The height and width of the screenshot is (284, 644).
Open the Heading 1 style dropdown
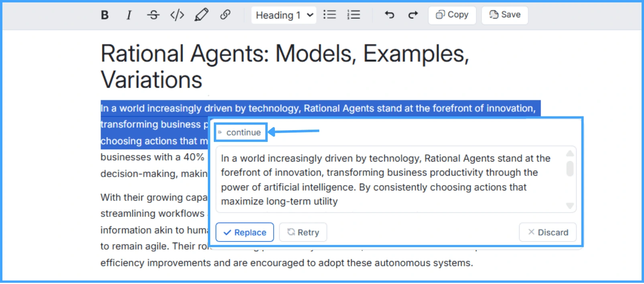[284, 15]
